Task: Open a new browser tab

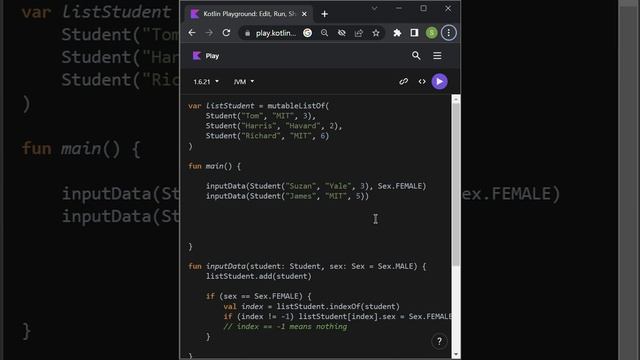Action: click(324, 14)
